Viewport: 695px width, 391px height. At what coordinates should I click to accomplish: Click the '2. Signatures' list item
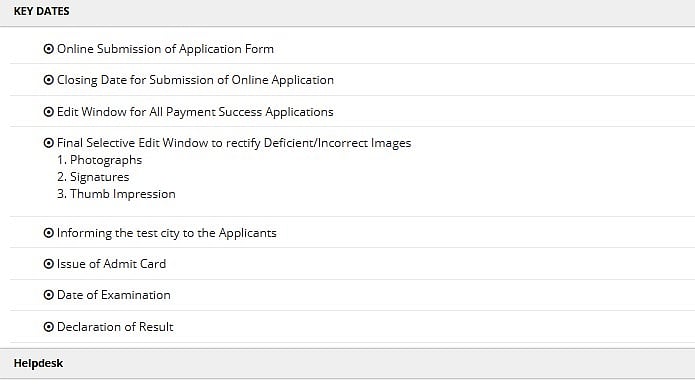[x=93, y=177]
